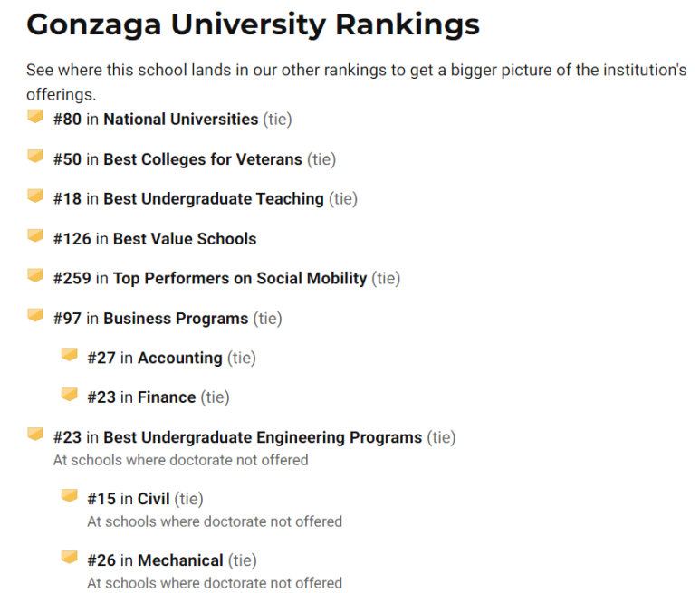The width and height of the screenshot is (700, 593).
Task: Click the badge icon next to Best Value Schools
Action: pyautogui.click(x=34, y=235)
